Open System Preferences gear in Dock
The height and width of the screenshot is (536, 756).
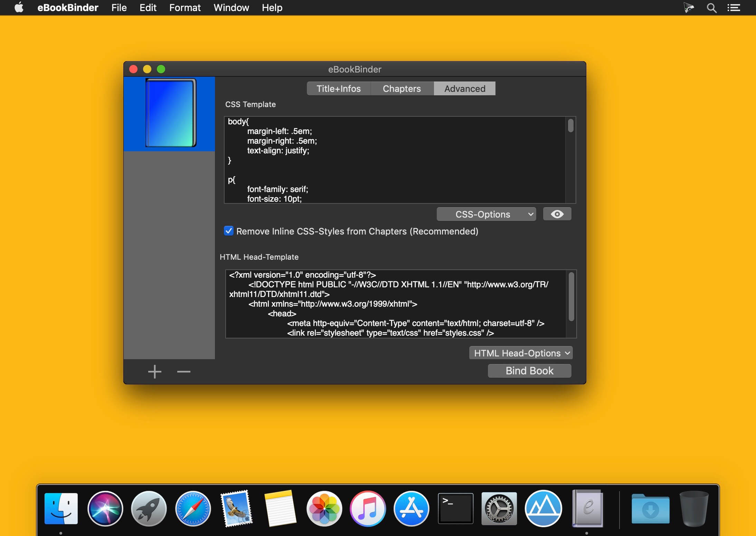point(499,508)
